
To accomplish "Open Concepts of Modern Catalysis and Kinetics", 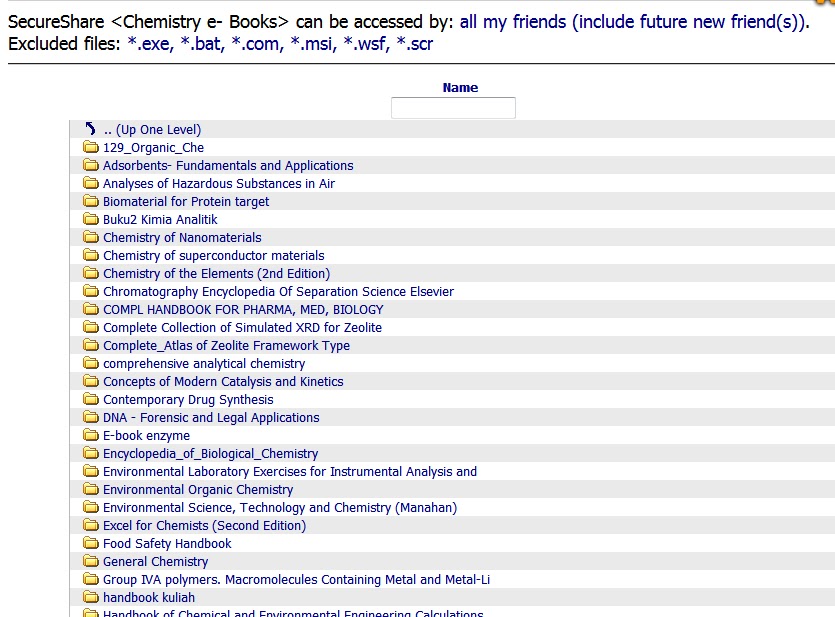I will [223, 382].
